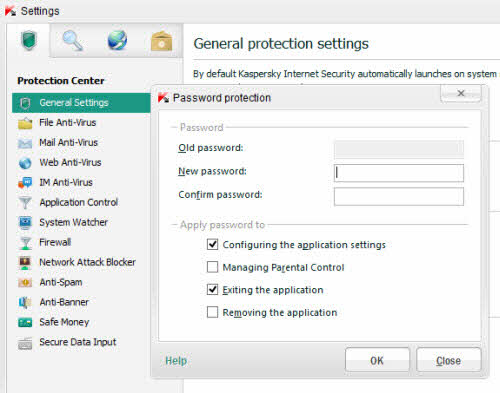500x393 pixels.
Task: Uncheck Configuring the application settings
Action: click(212, 245)
